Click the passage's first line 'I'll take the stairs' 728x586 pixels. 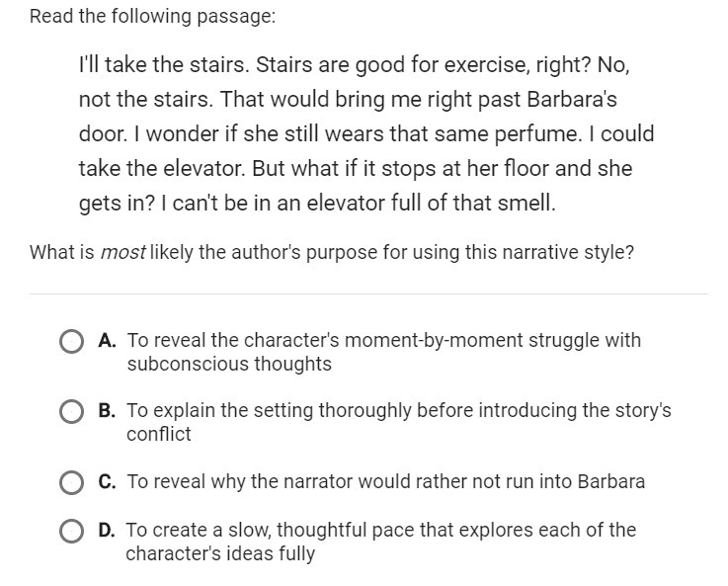(x=355, y=65)
